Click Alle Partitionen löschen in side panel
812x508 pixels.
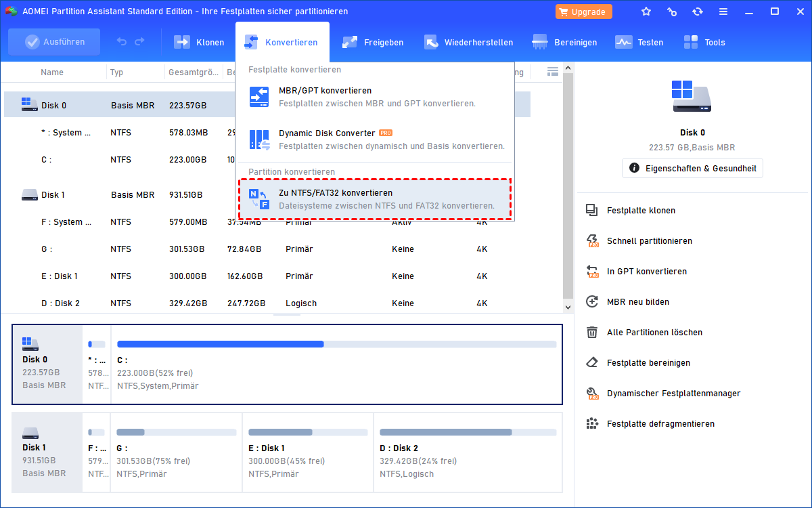654,332
